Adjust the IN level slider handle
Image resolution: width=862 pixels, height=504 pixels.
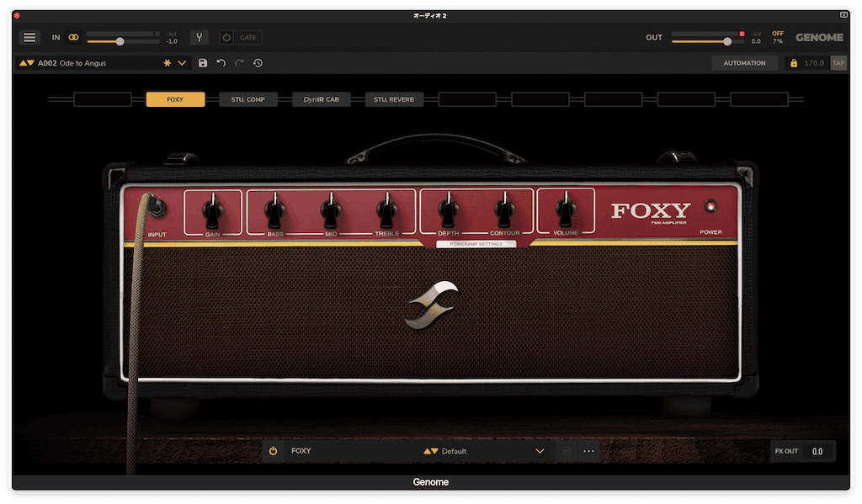pyautogui.click(x=120, y=41)
